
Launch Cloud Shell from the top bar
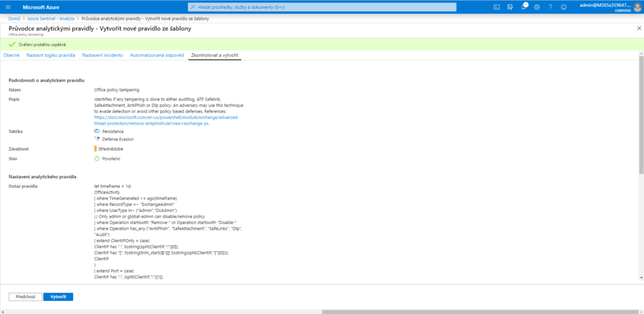point(497,7)
